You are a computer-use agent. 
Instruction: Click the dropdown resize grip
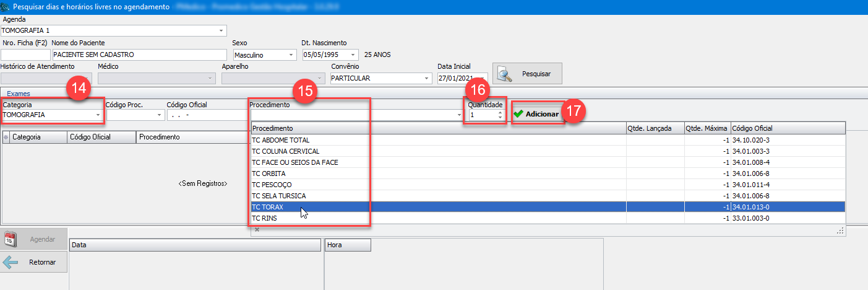tap(840, 231)
